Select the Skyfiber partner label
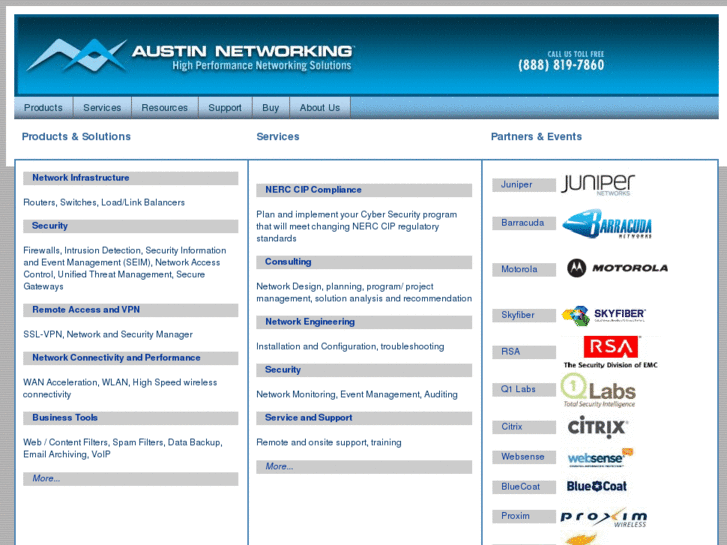 524,315
